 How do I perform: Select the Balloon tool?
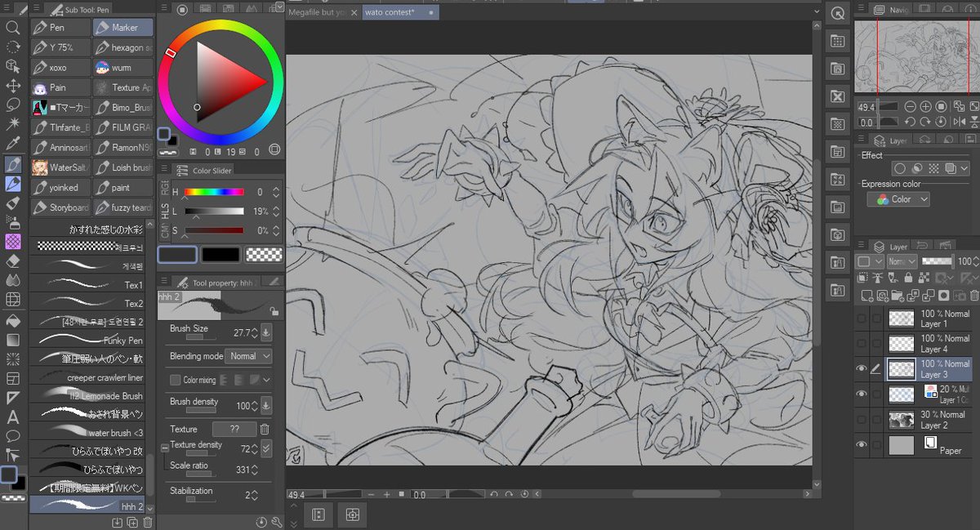tap(13, 436)
